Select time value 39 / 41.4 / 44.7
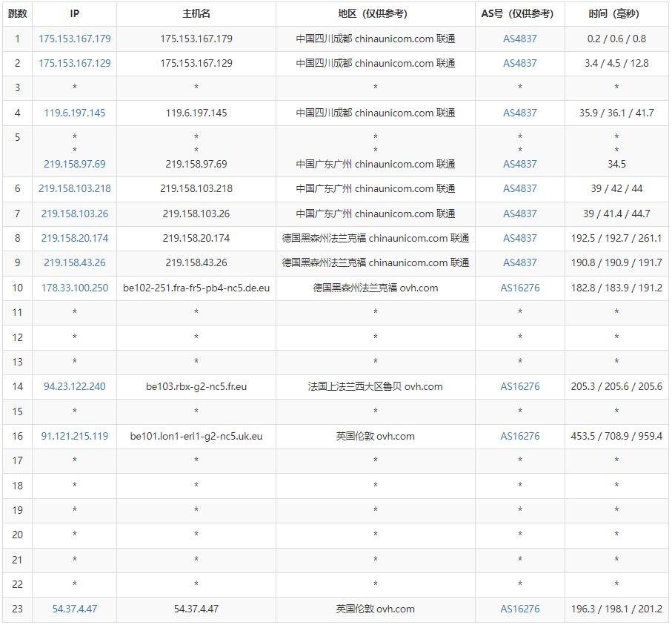Image resolution: width=672 pixels, height=625 pixels. click(616, 214)
